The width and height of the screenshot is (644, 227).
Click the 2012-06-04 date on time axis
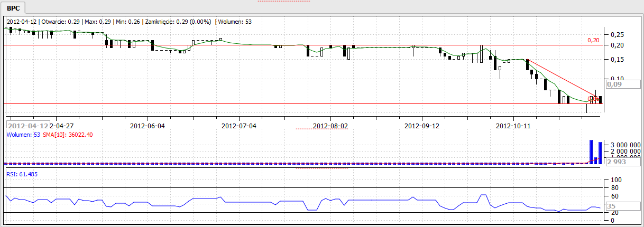point(148,126)
